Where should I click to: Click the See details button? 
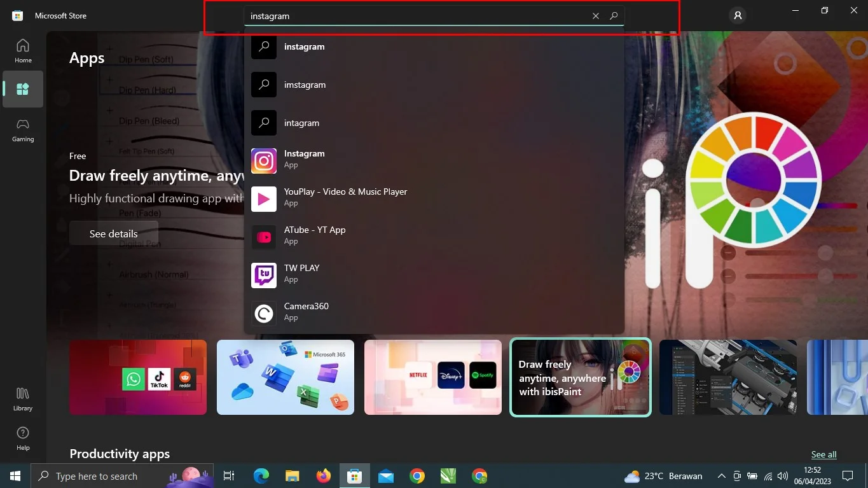[114, 234]
